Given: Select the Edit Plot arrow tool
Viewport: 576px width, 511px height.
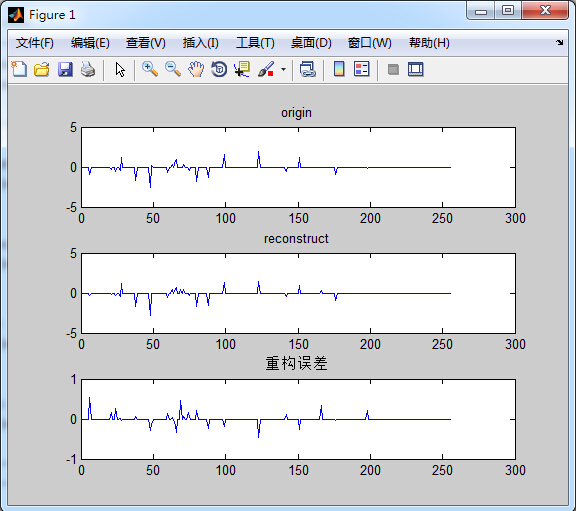Looking at the screenshot, I should click(x=120, y=69).
